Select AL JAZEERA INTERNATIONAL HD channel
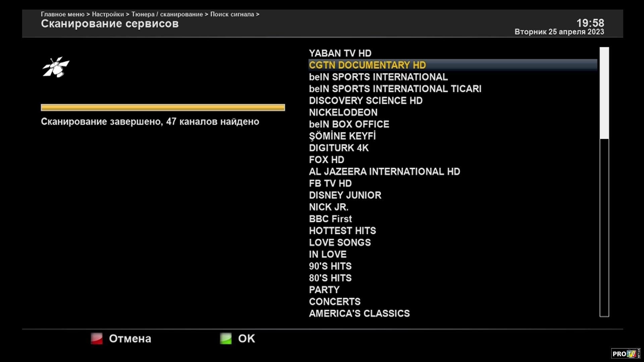Viewport: 644px width, 362px height. (x=384, y=172)
